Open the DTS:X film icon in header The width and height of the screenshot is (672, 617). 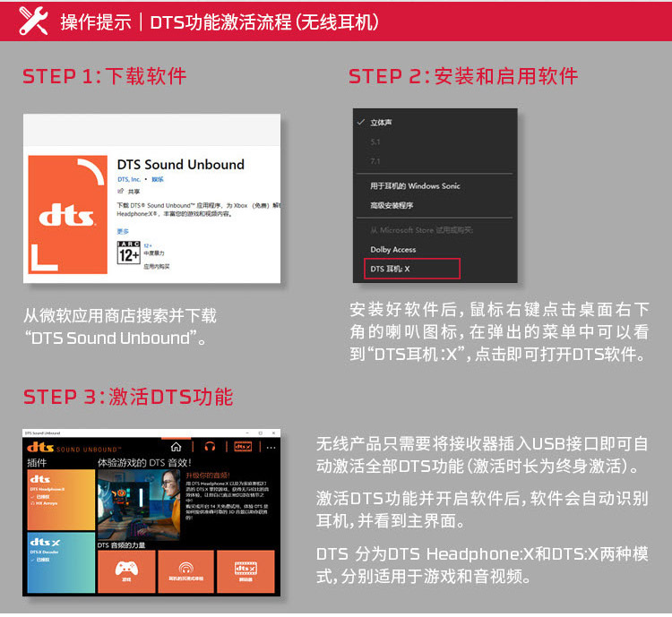point(243,447)
